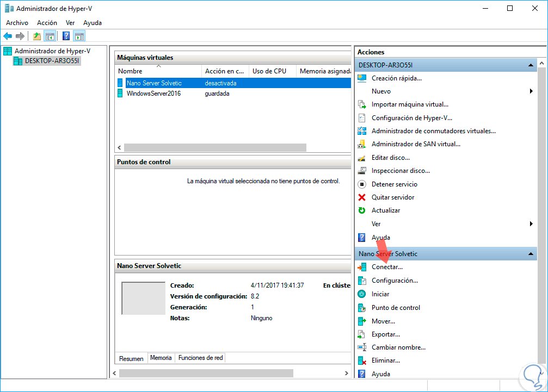Click the Configuración de Hyper-V icon
The width and height of the screenshot is (548, 392).
click(x=362, y=118)
